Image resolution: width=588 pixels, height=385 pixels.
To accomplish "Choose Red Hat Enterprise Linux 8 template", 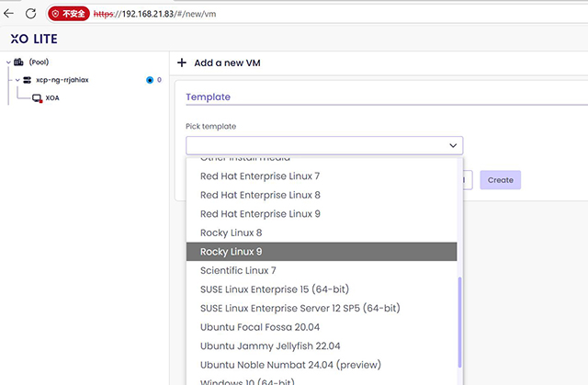I will click(322, 195).
